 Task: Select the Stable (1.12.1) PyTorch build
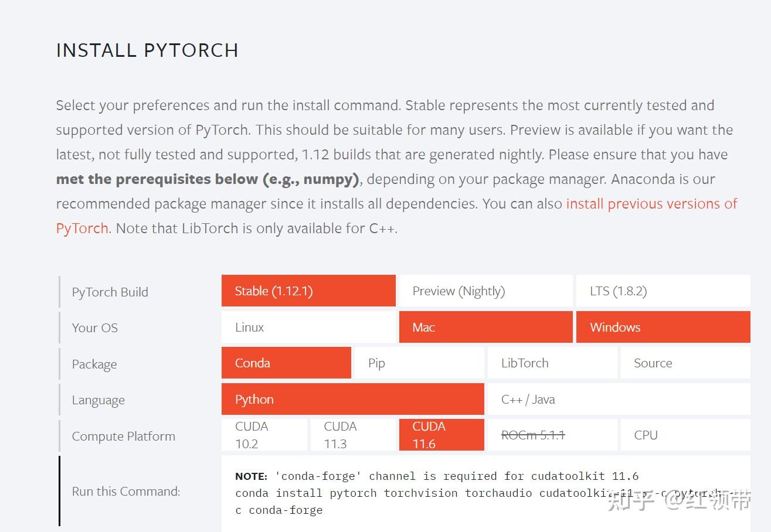[308, 290]
